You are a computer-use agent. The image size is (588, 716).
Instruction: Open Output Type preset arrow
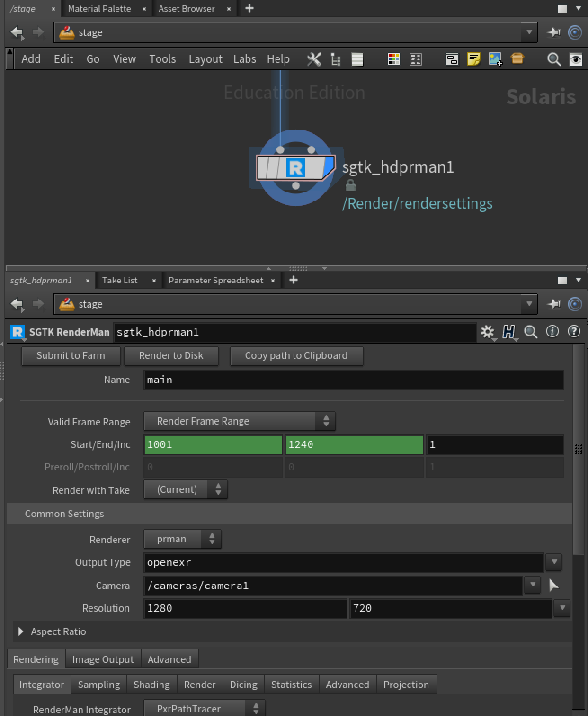tap(554, 562)
